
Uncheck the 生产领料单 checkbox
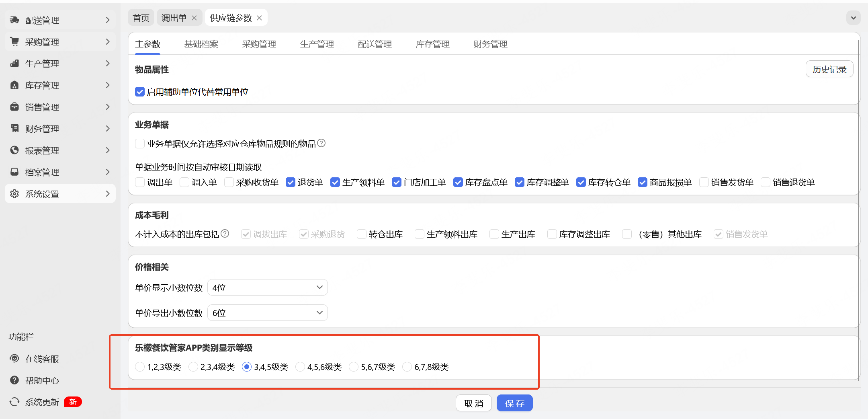[x=335, y=182]
